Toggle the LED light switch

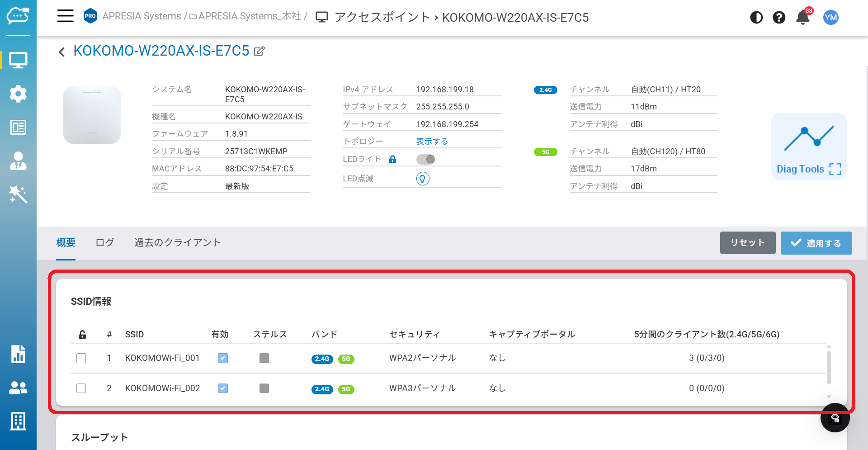[x=425, y=159]
